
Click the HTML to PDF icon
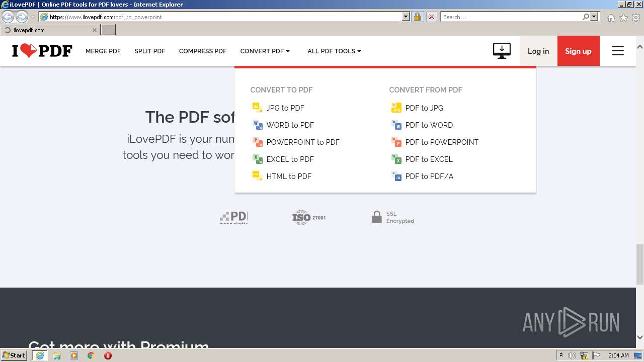(257, 176)
